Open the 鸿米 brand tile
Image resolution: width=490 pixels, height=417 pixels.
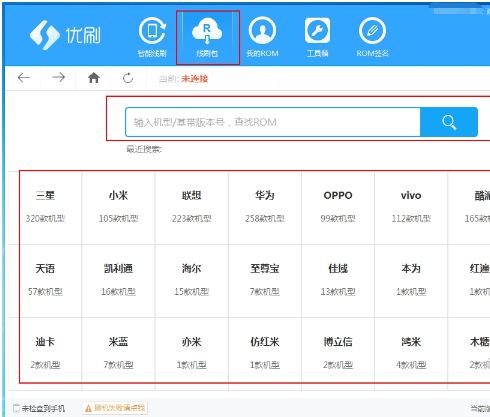[x=411, y=354]
